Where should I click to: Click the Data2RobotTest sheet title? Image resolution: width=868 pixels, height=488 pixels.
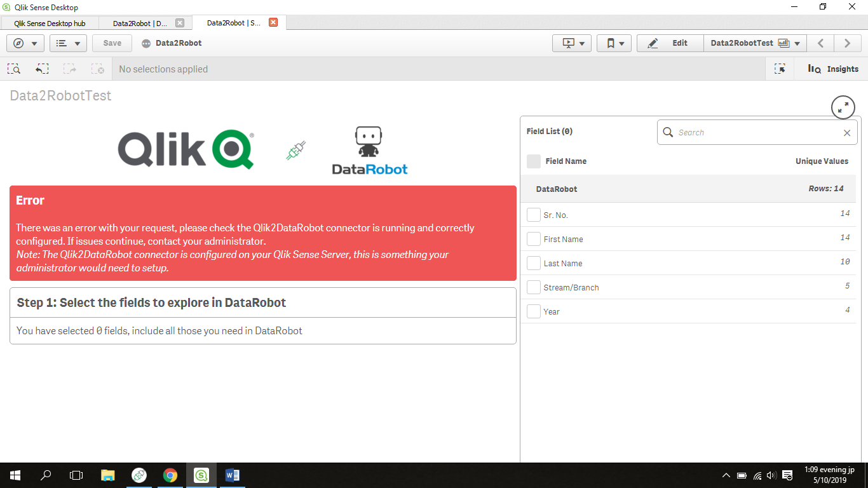tap(60, 96)
